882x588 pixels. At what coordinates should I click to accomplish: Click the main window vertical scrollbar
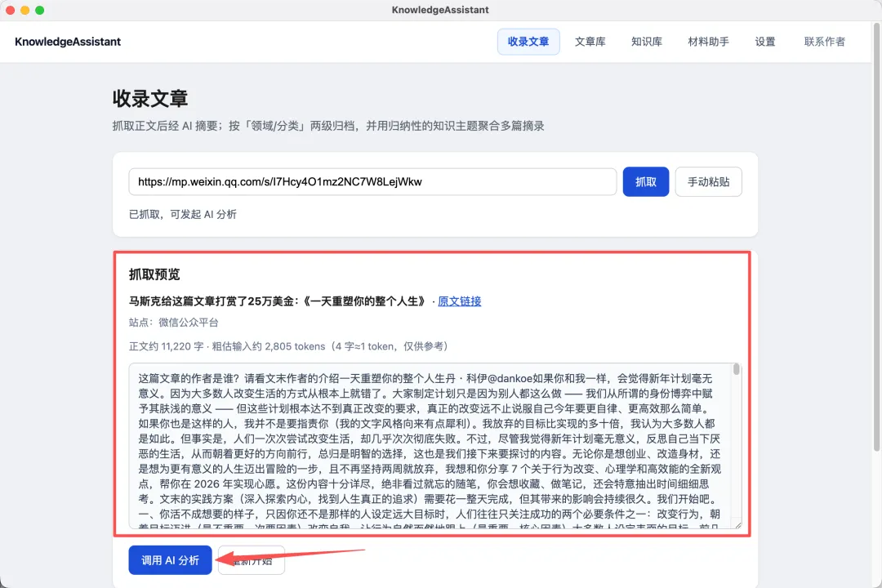click(x=876, y=236)
